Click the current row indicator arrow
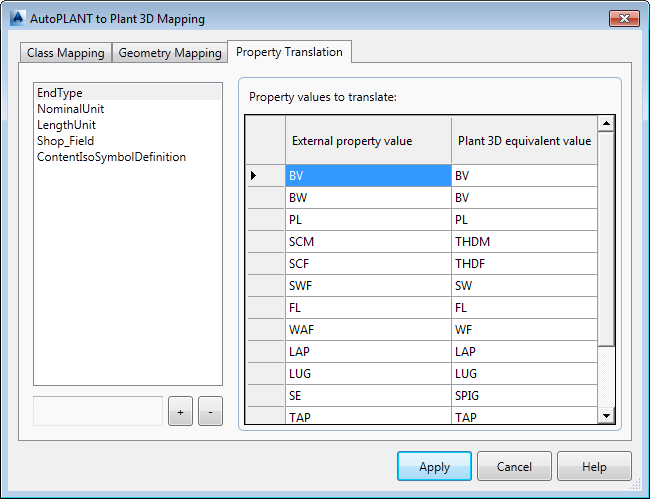Screen dimensions: 650x499 click(x=254, y=176)
